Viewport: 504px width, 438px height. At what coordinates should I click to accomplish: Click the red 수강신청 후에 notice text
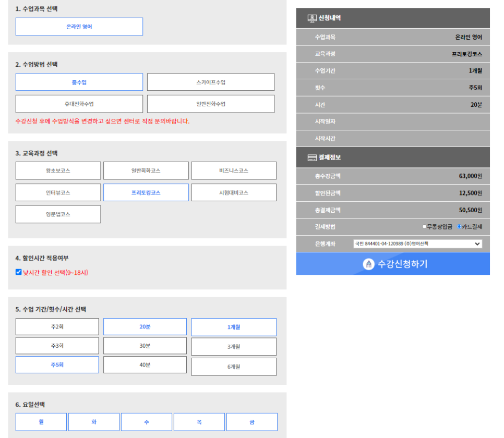(x=103, y=121)
